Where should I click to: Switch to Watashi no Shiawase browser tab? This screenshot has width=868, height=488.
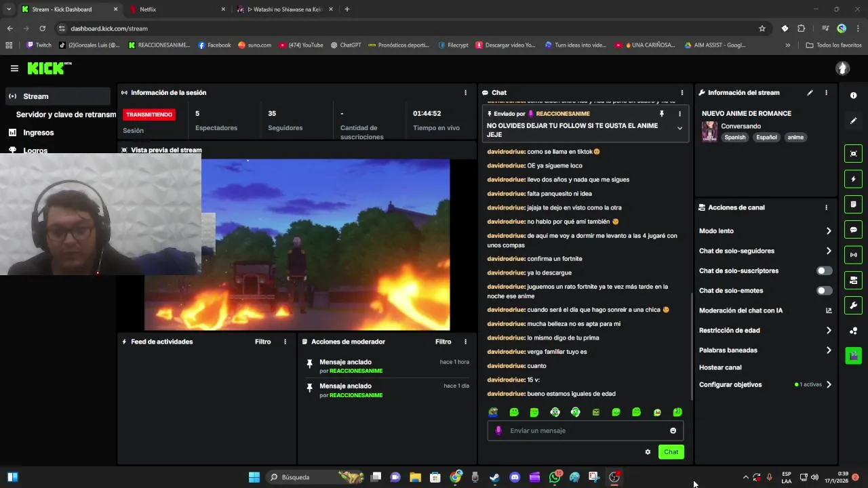[285, 9]
